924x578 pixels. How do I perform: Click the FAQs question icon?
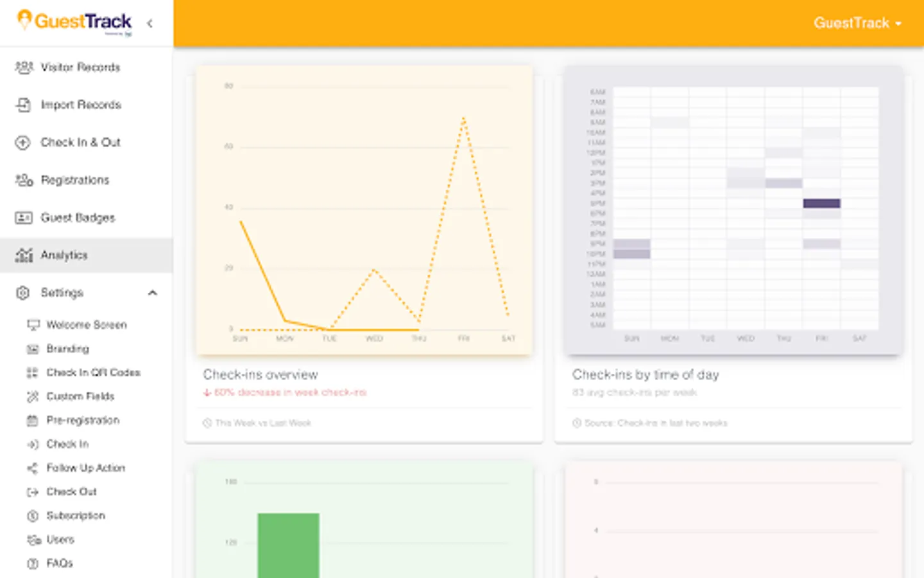click(x=33, y=563)
